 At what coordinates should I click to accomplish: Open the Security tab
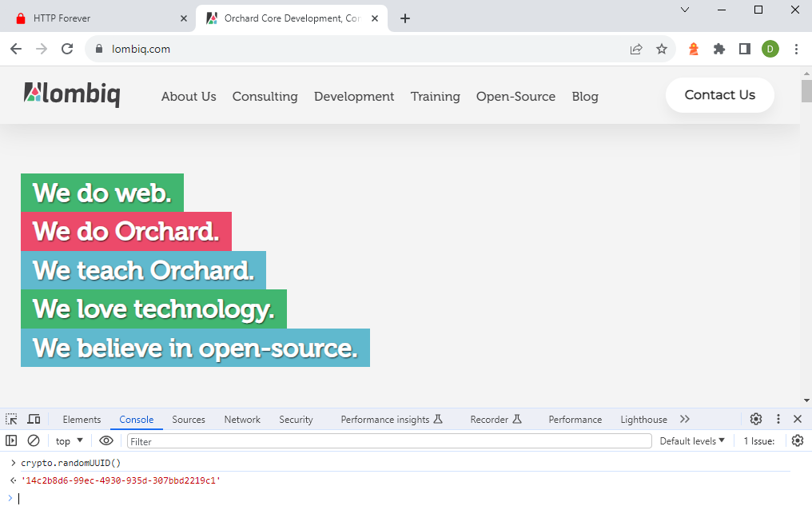(296, 420)
